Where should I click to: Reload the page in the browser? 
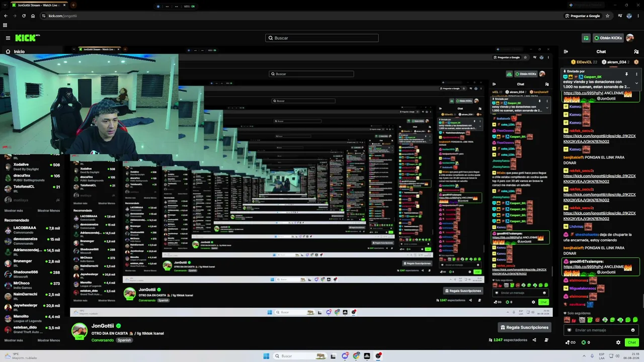click(x=24, y=16)
